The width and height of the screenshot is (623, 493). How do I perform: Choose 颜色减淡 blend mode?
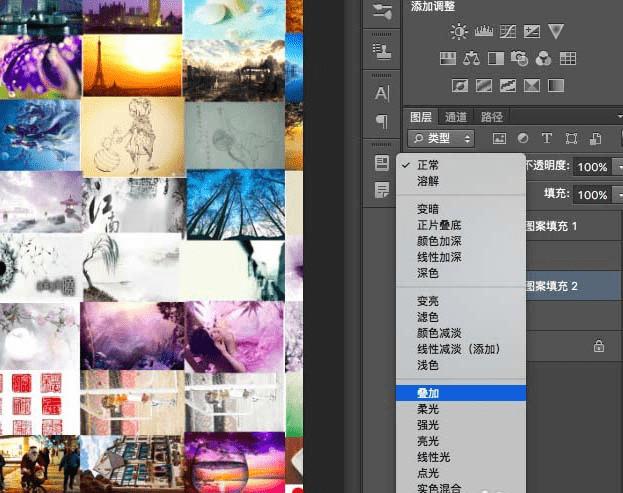tap(461, 333)
